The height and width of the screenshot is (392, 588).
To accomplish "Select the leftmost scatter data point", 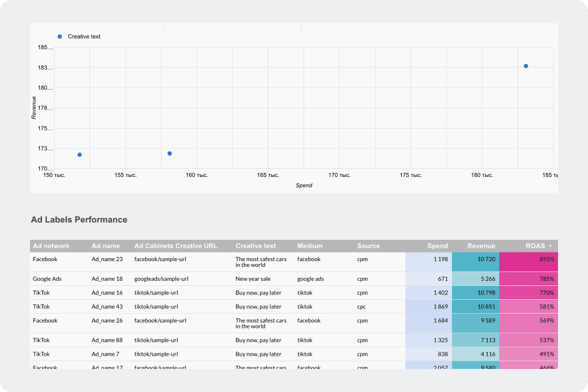I will 80,154.
